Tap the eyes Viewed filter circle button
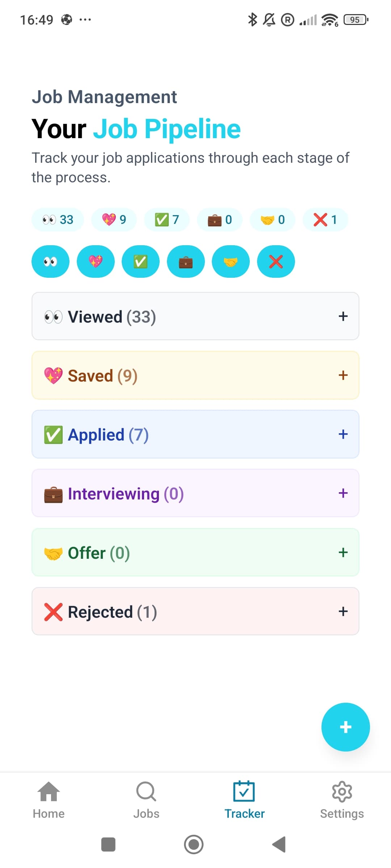This screenshot has height=868, width=391. (x=50, y=261)
